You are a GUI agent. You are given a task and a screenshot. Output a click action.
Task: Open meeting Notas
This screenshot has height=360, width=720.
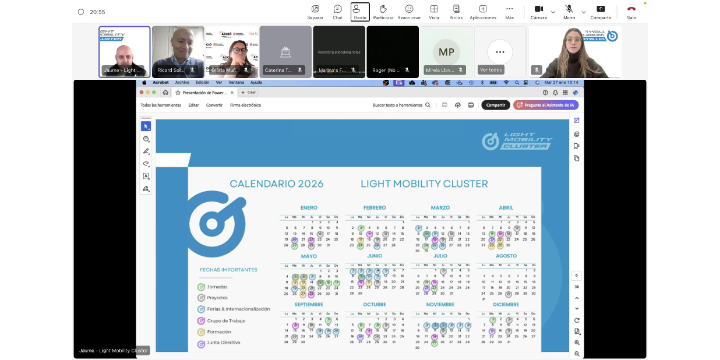click(456, 12)
